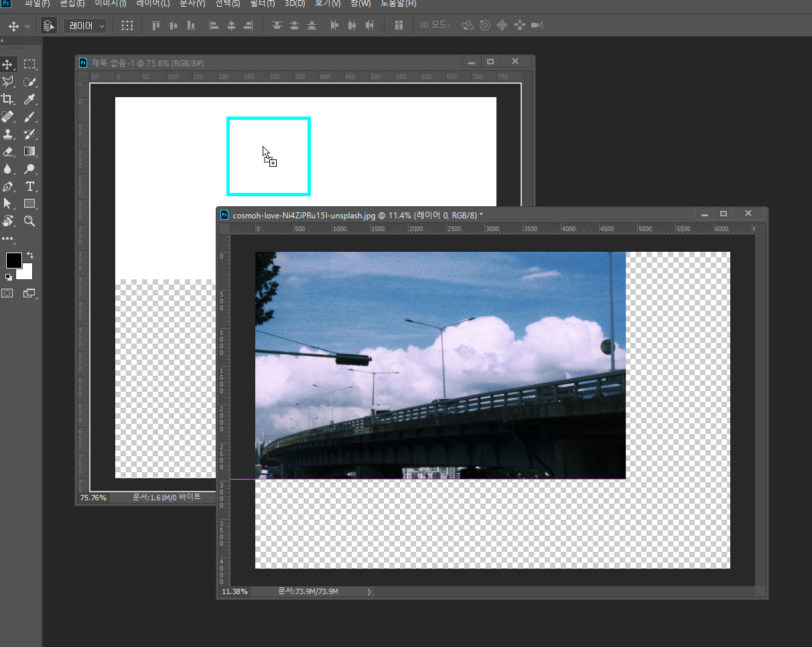Open the 창(W) menu
The width and height of the screenshot is (812, 647).
pos(360,3)
